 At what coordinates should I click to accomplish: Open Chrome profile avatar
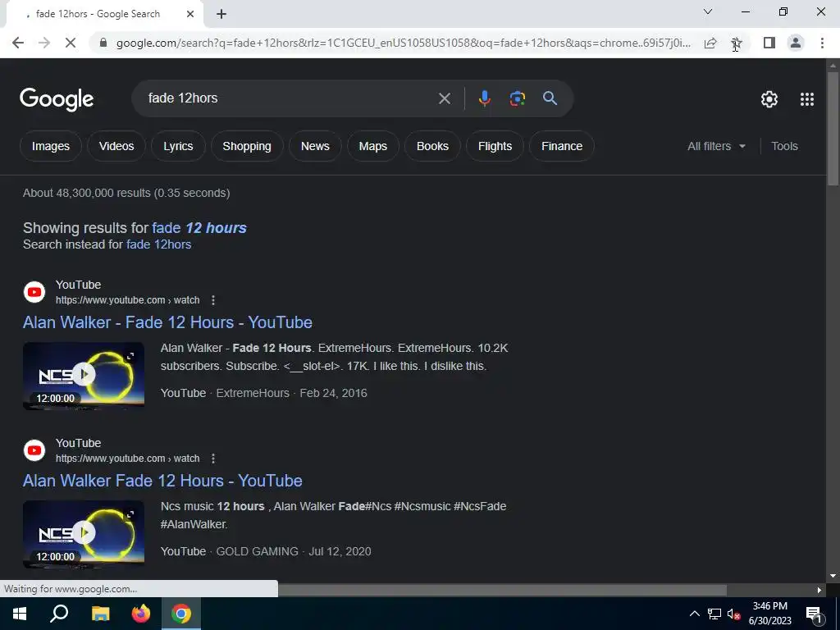point(796,43)
